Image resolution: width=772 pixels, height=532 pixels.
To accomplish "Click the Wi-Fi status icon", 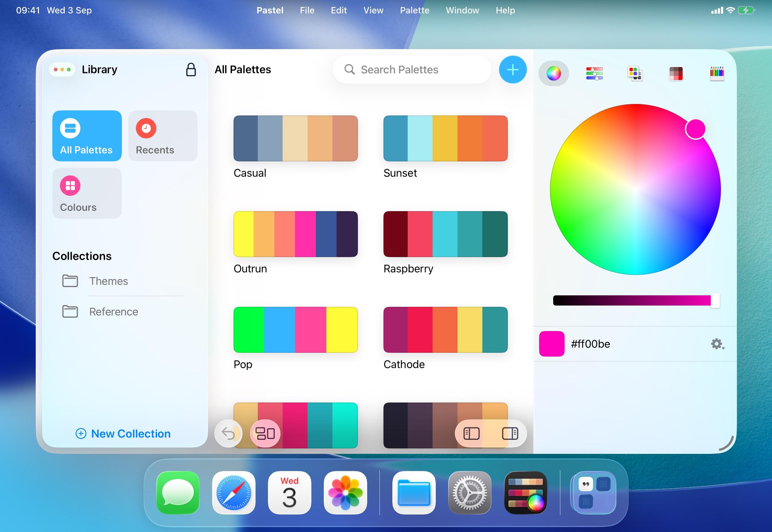I will (x=730, y=10).
